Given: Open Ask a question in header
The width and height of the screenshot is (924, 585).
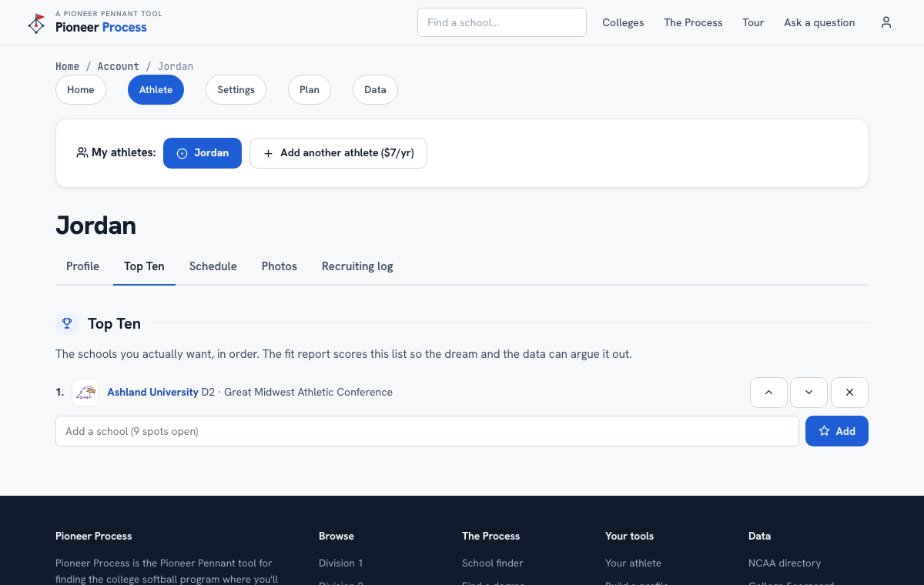Looking at the screenshot, I should [819, 22].
